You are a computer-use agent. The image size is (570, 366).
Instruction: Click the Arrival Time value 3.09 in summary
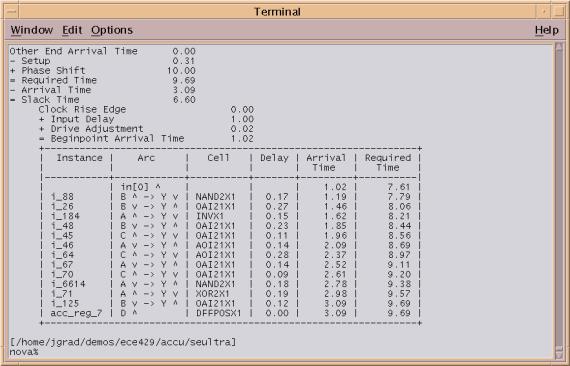(x=184, y=90)
